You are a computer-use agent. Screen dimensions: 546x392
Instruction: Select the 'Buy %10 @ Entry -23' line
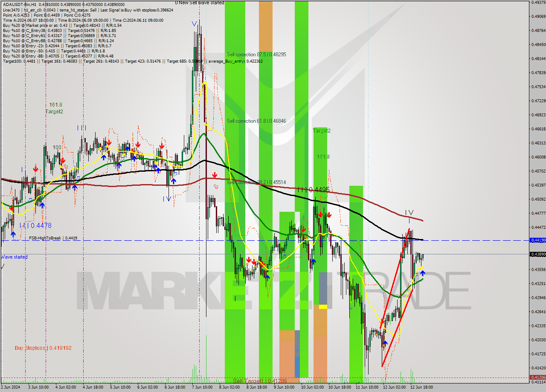[x=57, y=46]
